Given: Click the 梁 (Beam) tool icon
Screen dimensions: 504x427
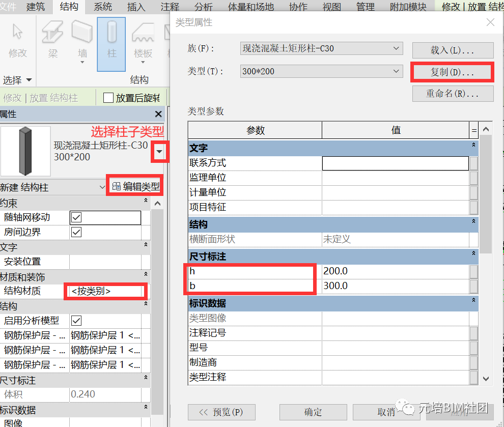Looking at the screenshot, I should [x=52, y=32].
